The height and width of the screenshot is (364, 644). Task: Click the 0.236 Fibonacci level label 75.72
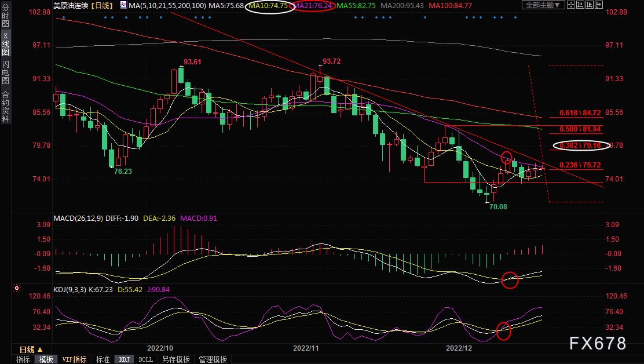(x=580, y=165)
